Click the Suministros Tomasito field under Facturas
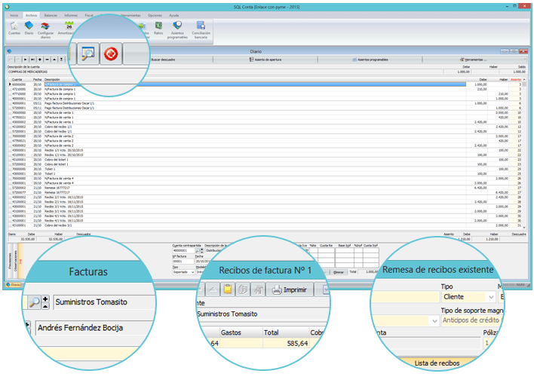Image resolution: width=534 pixels, height=392 pixels. click(x=113, y=302)
